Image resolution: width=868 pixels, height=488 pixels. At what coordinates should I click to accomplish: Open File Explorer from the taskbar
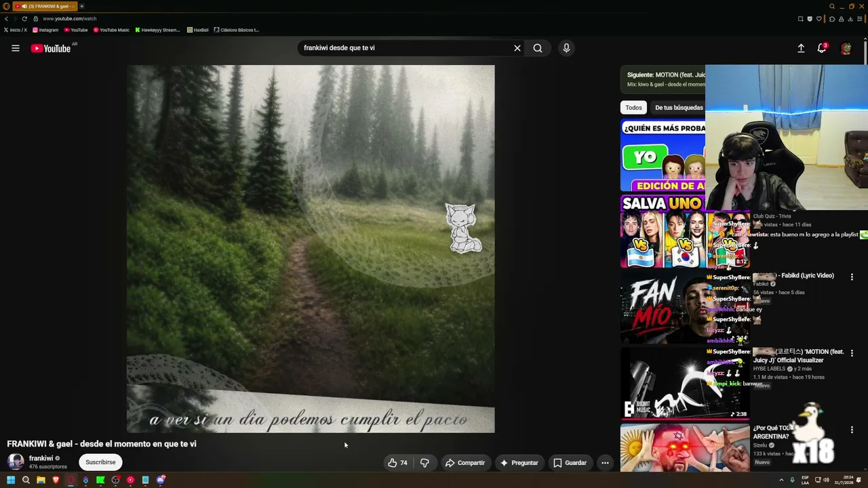click(x=41, y=480)
